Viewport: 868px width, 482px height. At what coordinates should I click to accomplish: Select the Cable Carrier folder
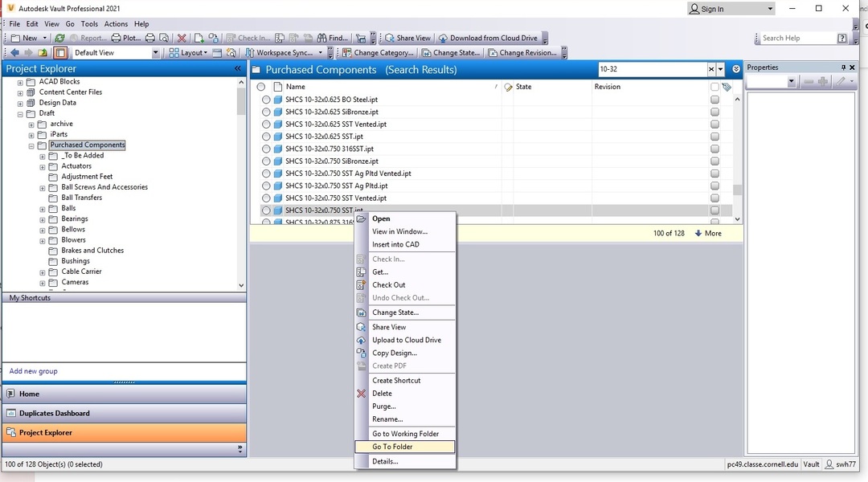tap(81, 272)
